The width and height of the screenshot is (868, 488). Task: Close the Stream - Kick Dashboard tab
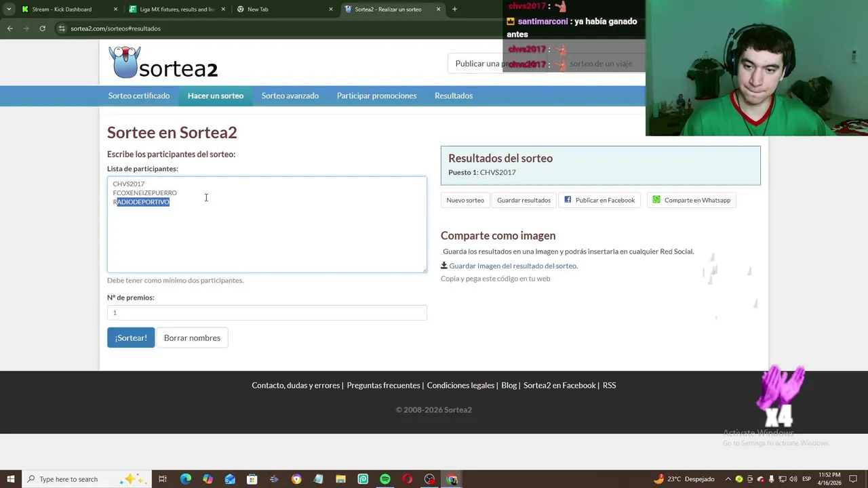115,9
